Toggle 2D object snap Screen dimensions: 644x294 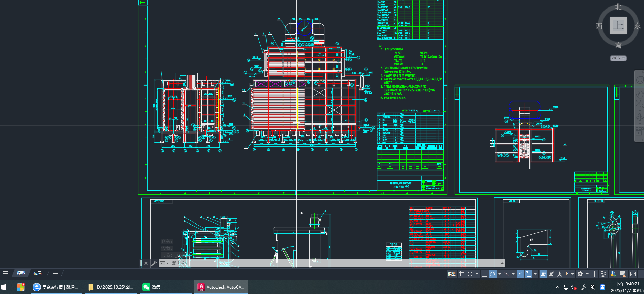pyautogui.click(x=529, y=274)
